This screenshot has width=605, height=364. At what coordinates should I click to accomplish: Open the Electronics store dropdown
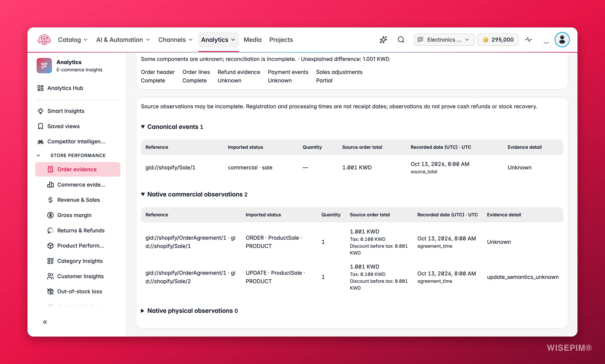444,40
